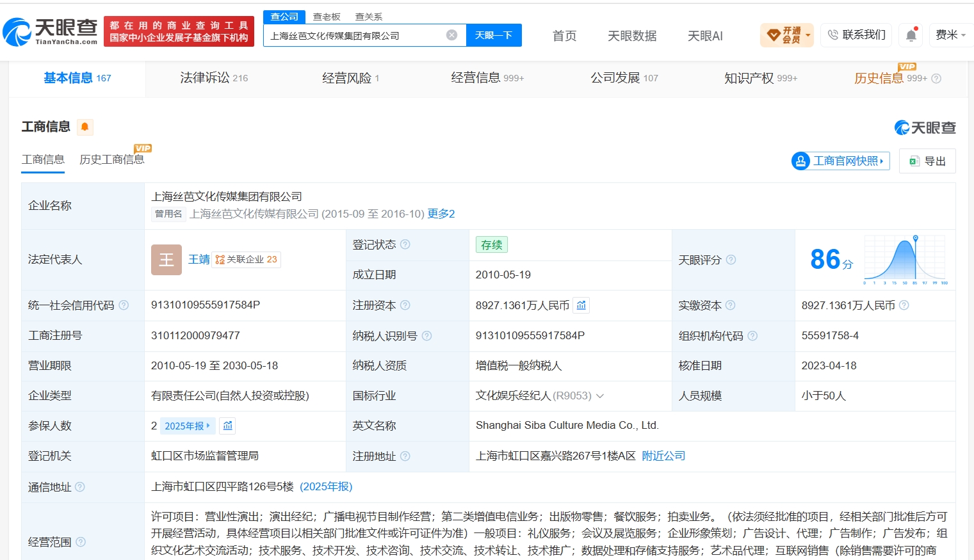Screen dimensions: 974x560
Task: Open the 参保人数 trend chart icon
Action: click(x=228, y=426)
